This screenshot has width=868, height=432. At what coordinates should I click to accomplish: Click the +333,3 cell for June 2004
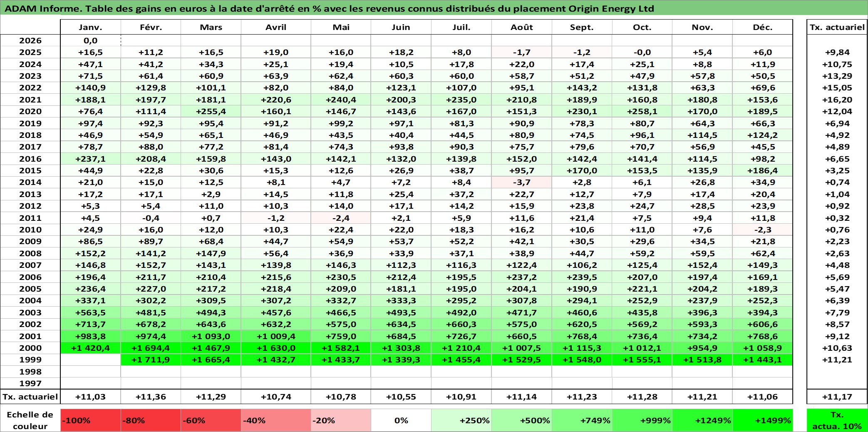click(x=401, y=300)
